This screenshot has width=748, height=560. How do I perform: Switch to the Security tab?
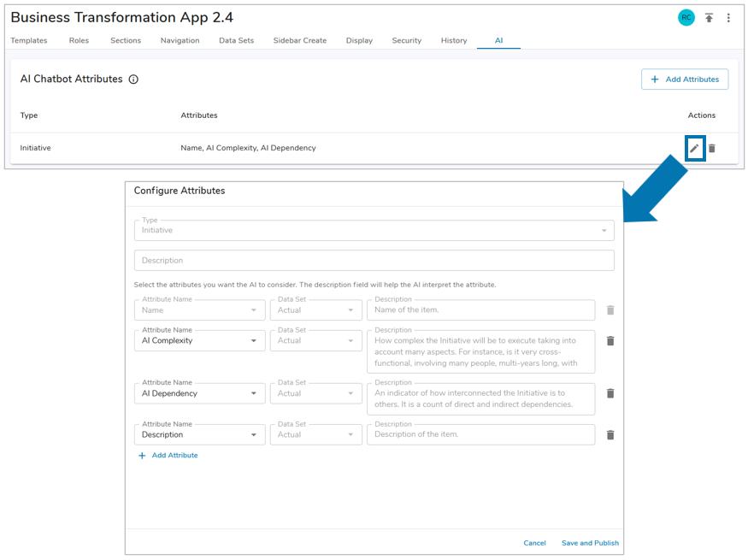tap(406, 40)
